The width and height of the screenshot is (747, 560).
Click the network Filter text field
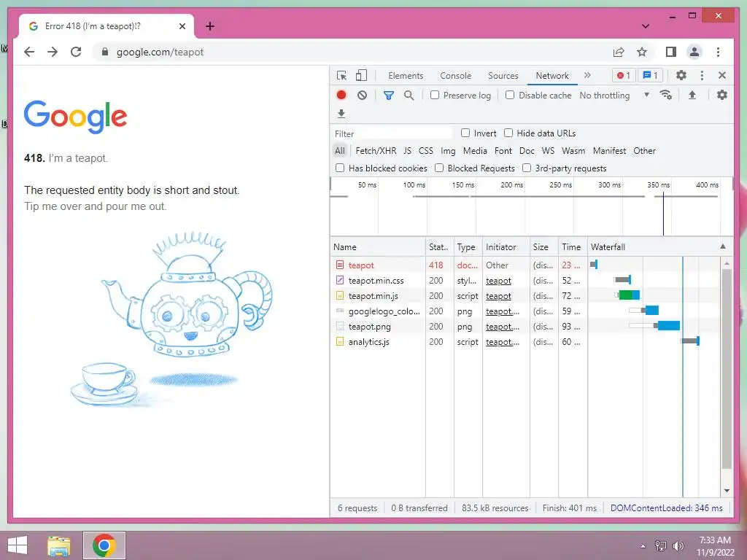[x=392, y=133]
